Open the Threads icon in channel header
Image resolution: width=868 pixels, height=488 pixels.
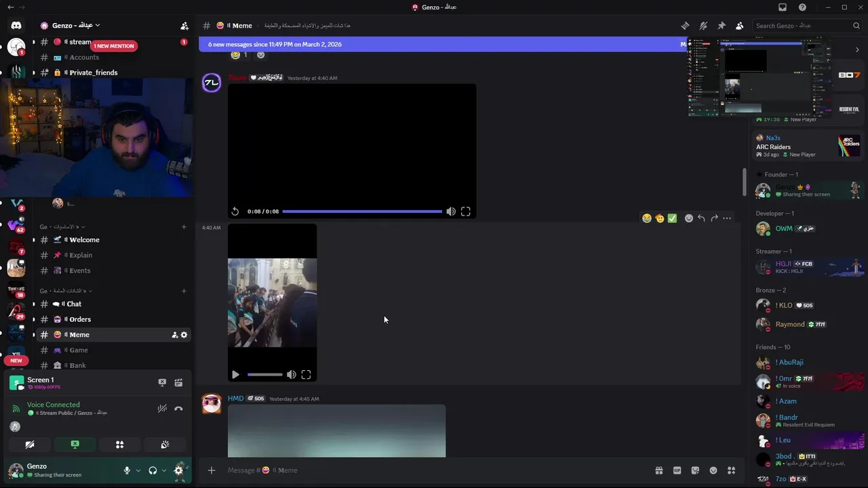point(685,26)
